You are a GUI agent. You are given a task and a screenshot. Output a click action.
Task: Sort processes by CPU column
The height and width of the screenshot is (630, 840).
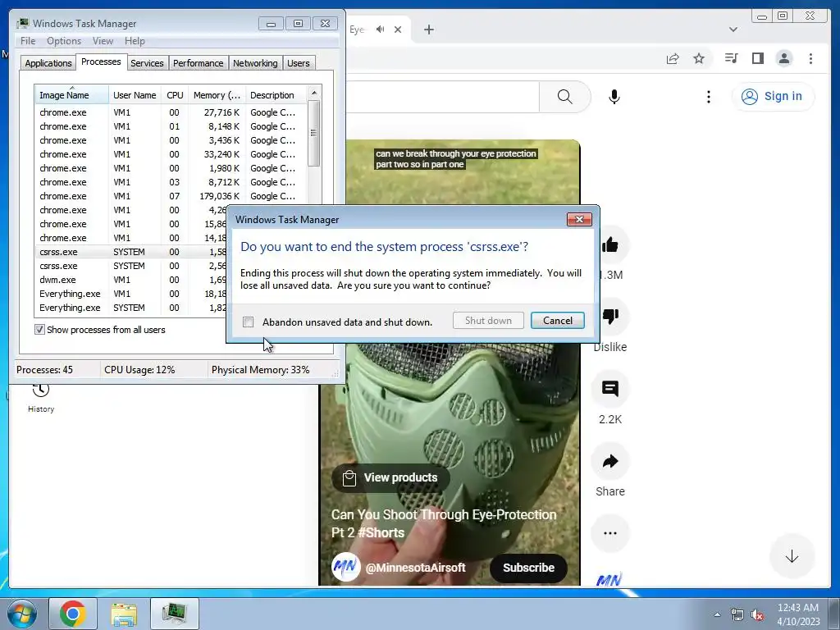point(175,95)
